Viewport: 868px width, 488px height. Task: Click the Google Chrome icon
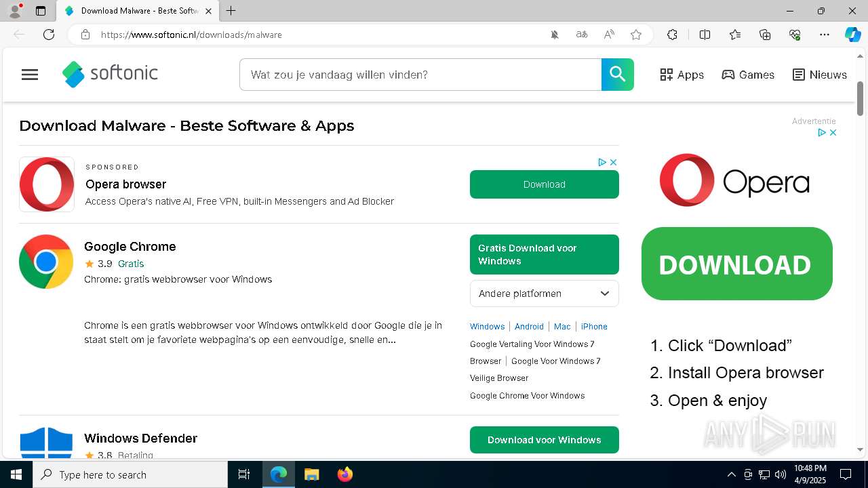[46, 262]
